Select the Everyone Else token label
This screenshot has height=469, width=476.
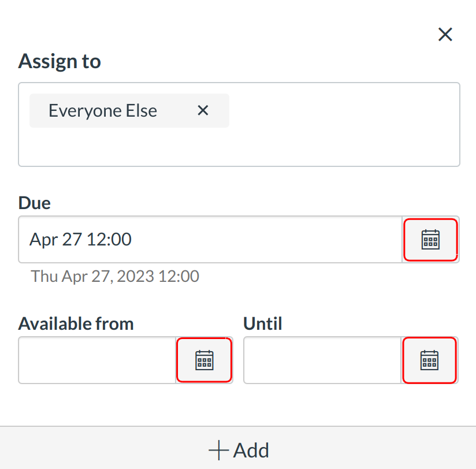coord(103,110)
